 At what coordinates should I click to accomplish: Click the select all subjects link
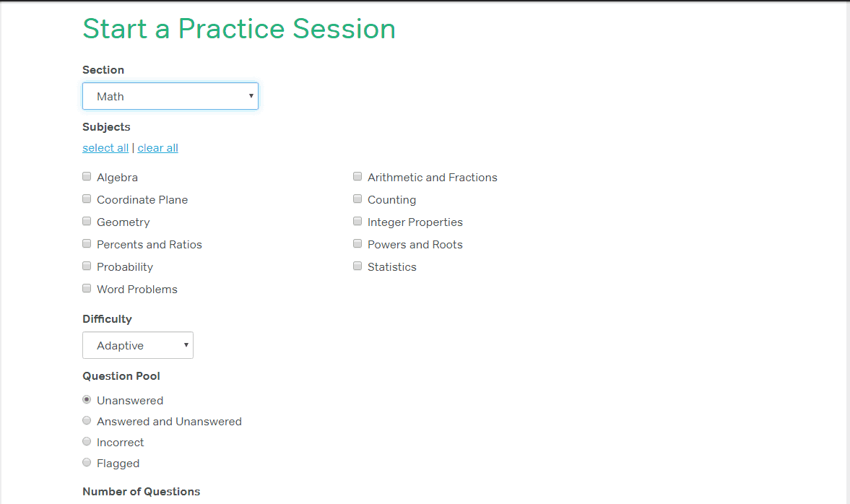pyautogui.click(x=105, y=148)
